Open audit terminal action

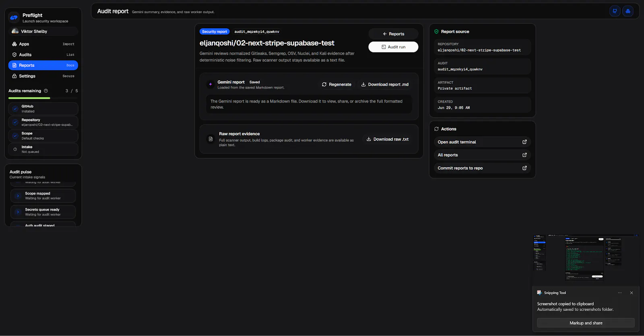[482, 142]
